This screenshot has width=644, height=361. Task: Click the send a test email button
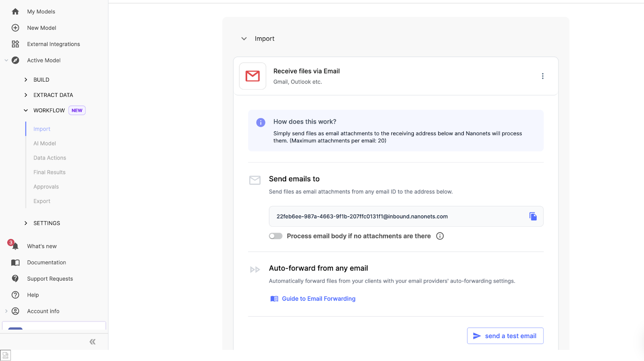pos(505,336)
